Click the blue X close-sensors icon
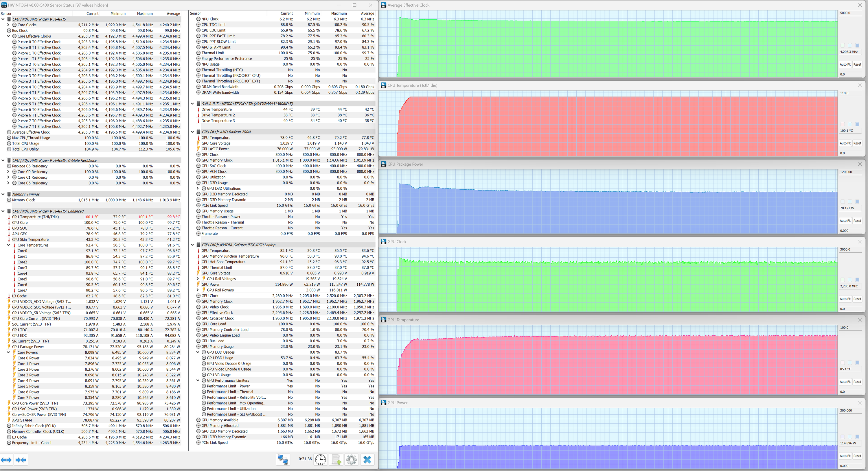 click(x=367, y=459)
